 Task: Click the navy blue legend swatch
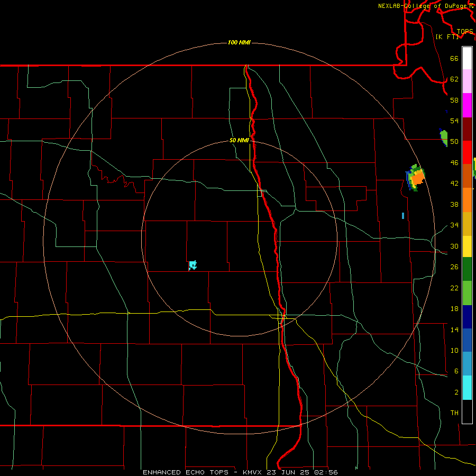(x=467, y=317)
